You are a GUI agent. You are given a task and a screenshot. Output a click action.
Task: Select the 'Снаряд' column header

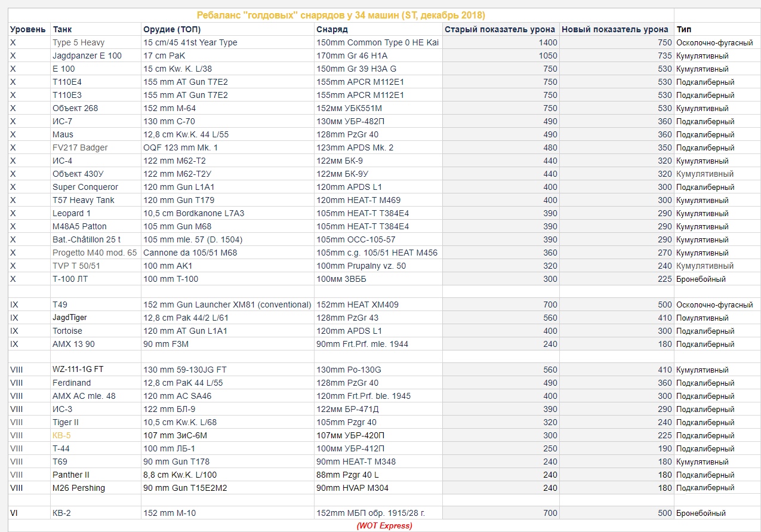pyautogui.click(x=332, y=29)
